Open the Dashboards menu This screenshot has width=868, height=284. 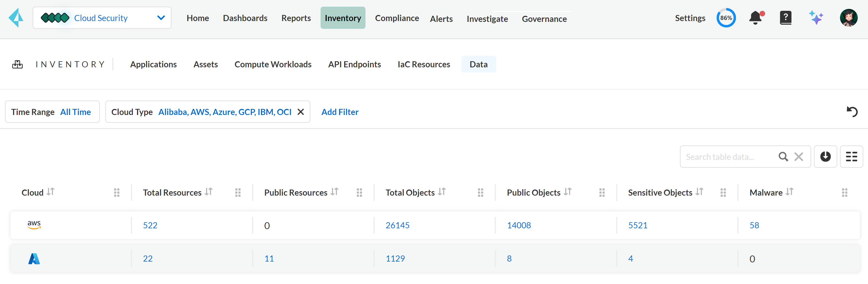(245, 18)
